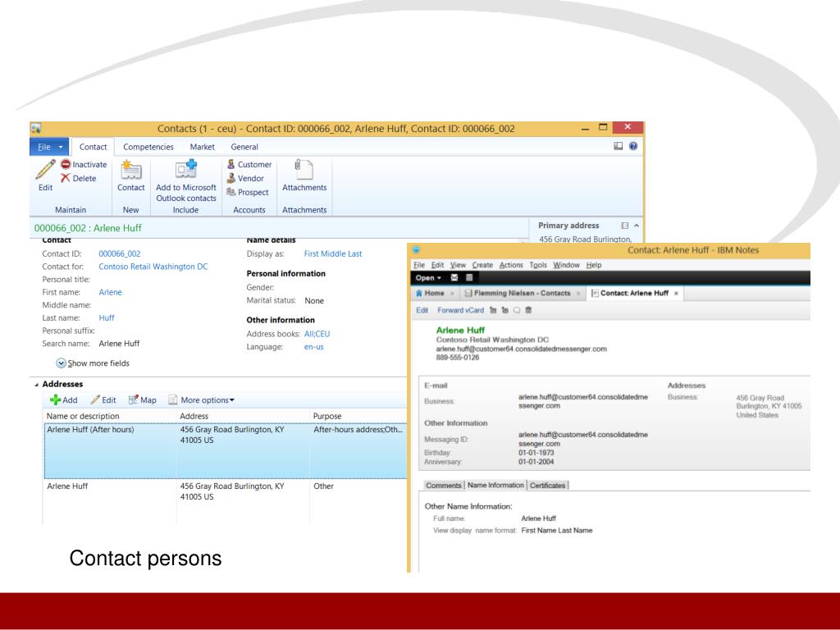This screenshot has height=630, width=840.
Task: Click the First Middle Last display value
Action: [x=333, y=254]
